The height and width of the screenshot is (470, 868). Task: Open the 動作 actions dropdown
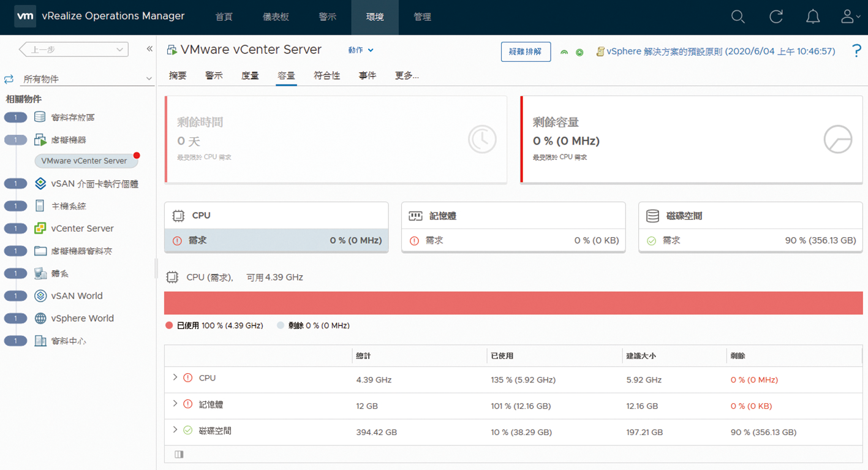tap(361, 50)
